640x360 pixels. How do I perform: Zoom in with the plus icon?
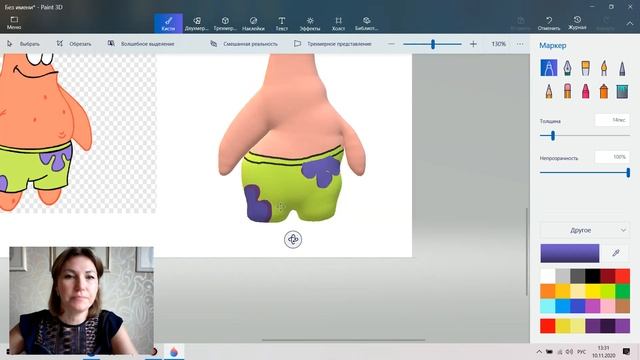pyautogui.click(x=473, y=44)
